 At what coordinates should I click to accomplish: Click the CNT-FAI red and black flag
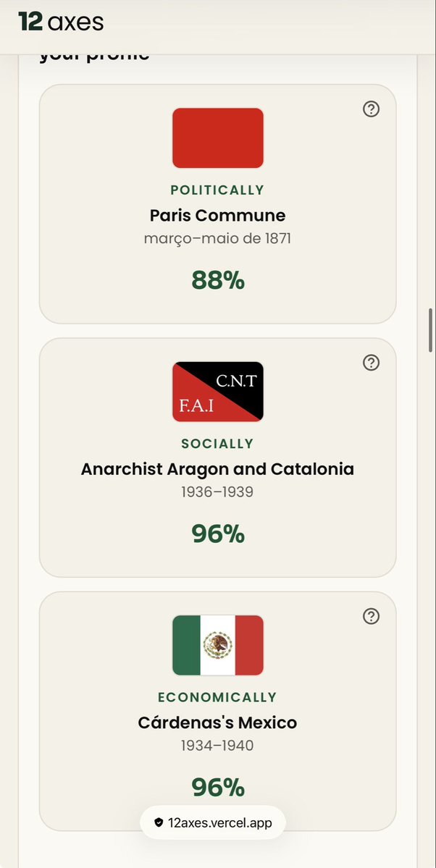click(x=218, y=392)
